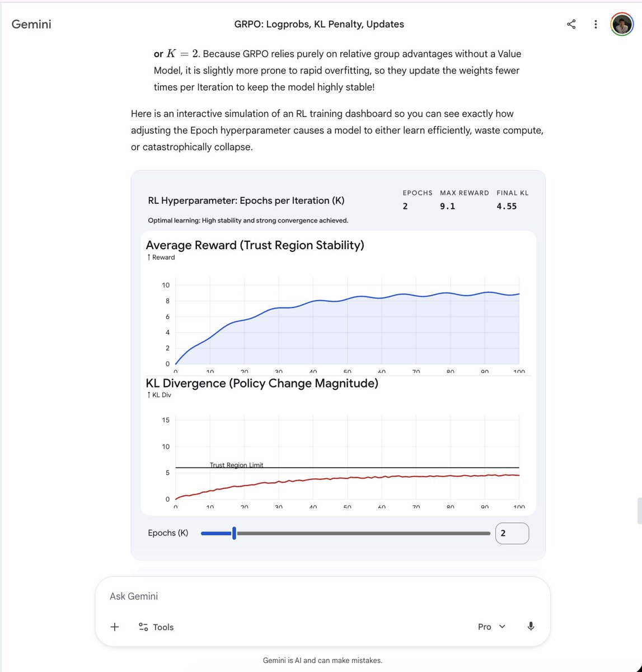Open the three-dot more options menu

[x=596, y=24]
